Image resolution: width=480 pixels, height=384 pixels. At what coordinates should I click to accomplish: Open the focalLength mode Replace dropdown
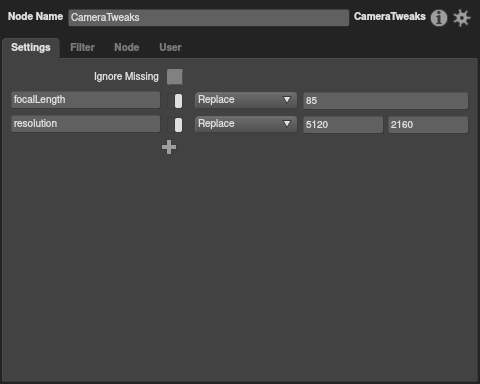(x=246, y=100)
